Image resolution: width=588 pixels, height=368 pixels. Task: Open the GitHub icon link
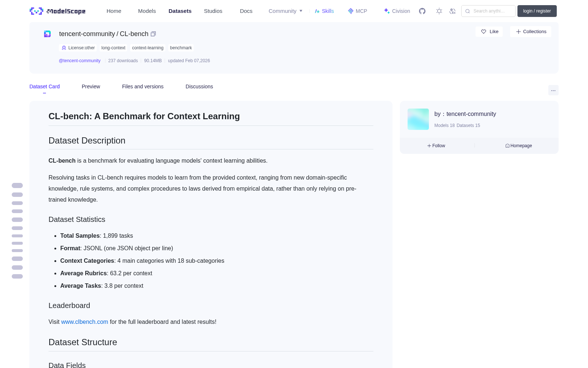(422, 11)
